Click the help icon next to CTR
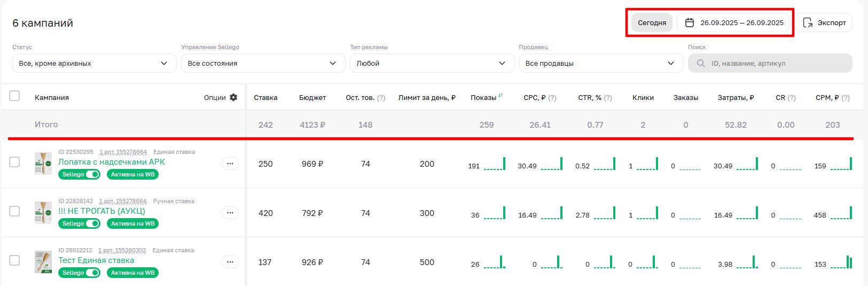This screenshot has width=868, height=286. [608, 98]
